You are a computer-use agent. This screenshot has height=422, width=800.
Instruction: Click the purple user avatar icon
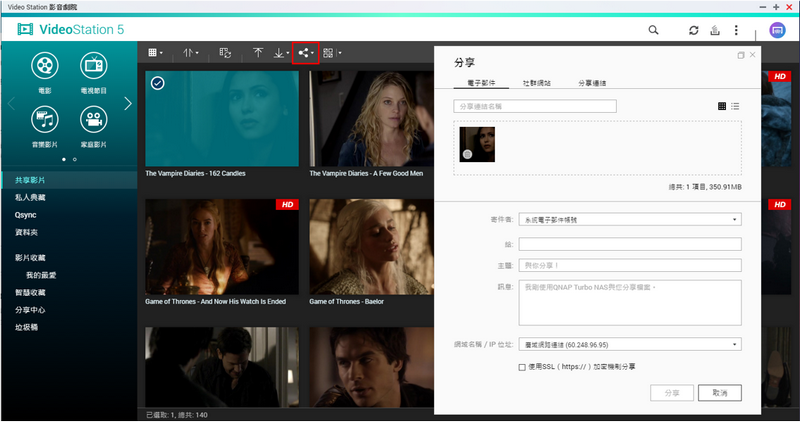(x=777, y=30)
